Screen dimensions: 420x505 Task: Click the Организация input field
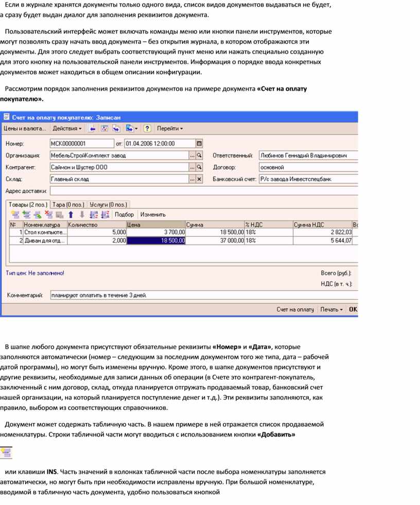click(x=119, y=155)
